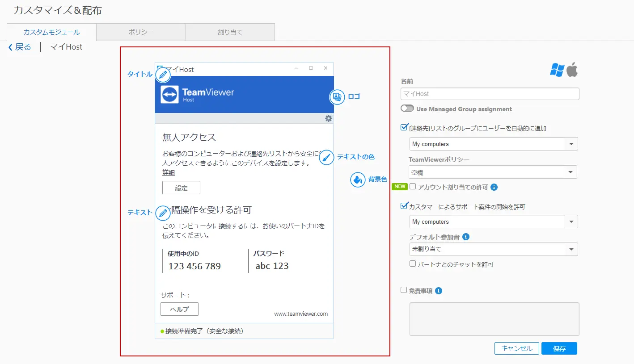Enable アカウント割り当ての許可 checkbox

point(413,186)
